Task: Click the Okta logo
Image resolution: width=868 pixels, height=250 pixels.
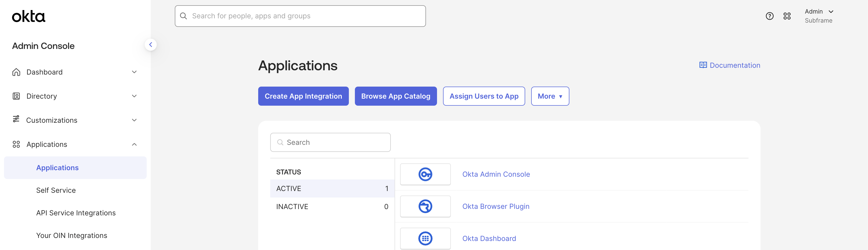Action: (x=28, y=16)
